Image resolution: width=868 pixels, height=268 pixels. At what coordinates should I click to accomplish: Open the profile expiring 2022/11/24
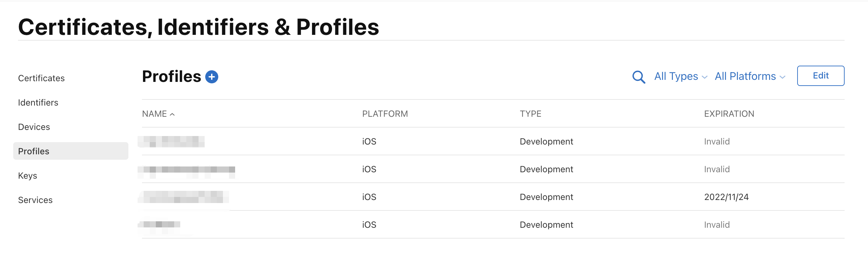pyautogui.click(x=184, y=197)
